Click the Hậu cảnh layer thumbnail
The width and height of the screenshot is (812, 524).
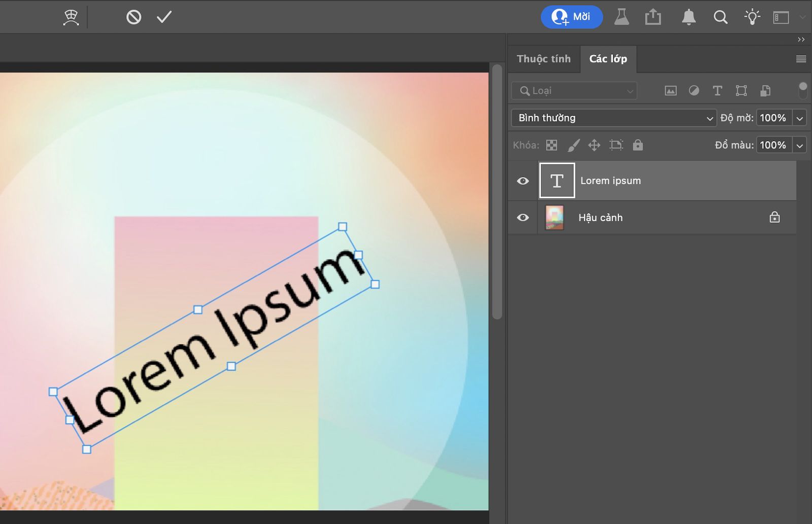(554, 218)
